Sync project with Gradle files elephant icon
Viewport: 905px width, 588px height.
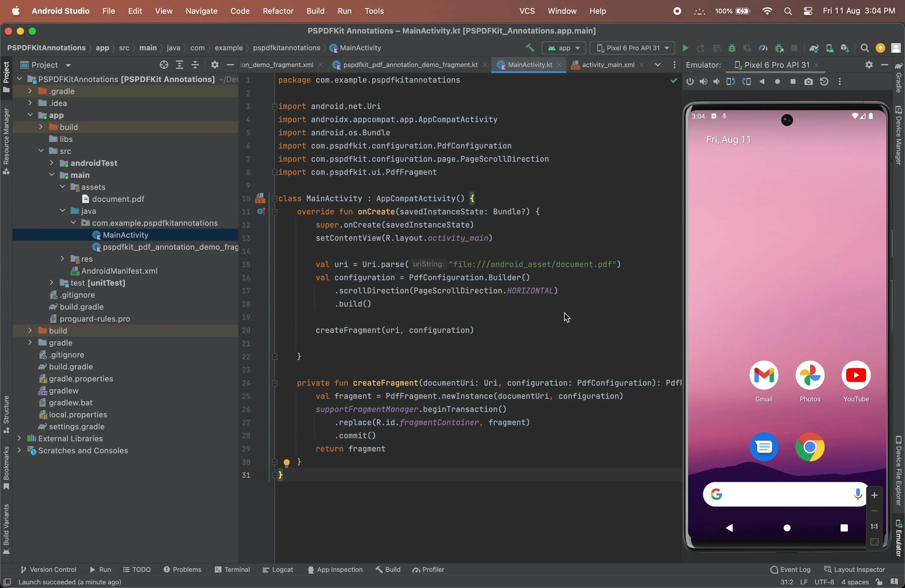tap(814, 48)
